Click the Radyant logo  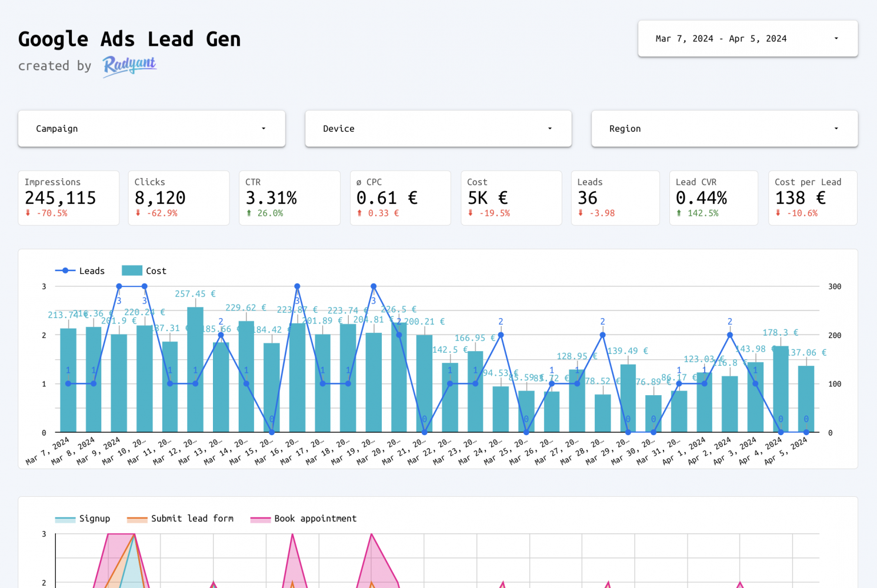click(129, 66)
